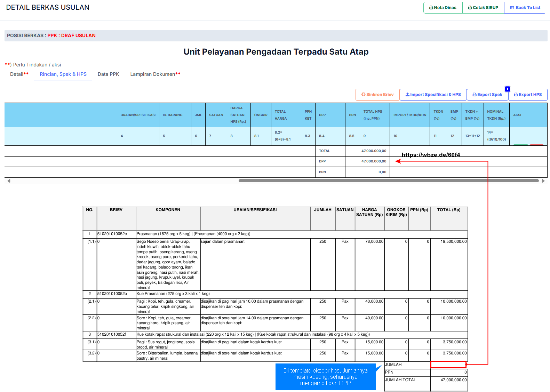The width and height of the screenshot is (550, 392).
Task: Click the printer icon on Export HPS
Action: click(x=516, y=95)
